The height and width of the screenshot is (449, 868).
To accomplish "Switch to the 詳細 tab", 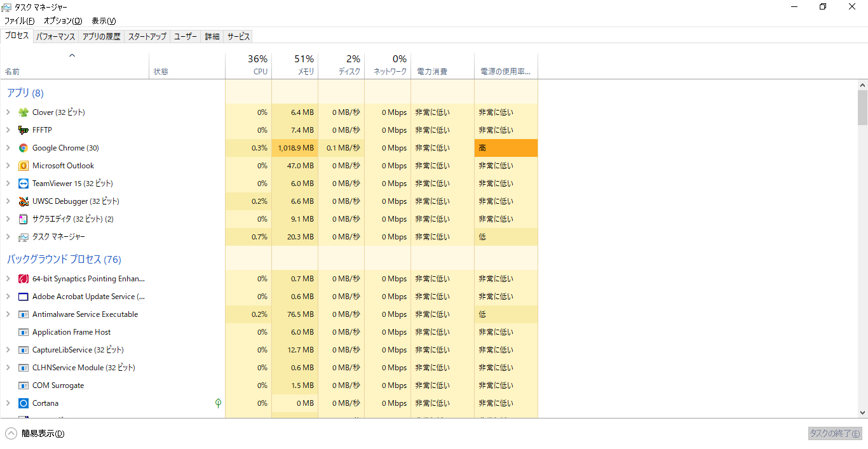I will pyautogui.click(x=212, y=36).
